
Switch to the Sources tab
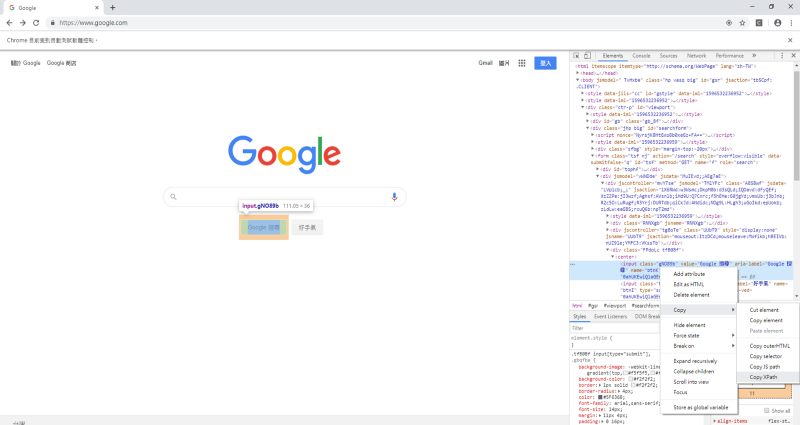[x=668, y=56]
